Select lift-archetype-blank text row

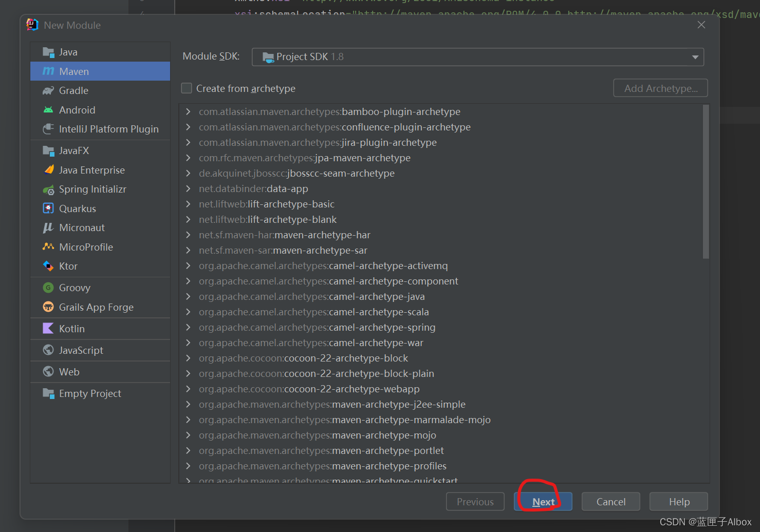(x=268, y=219)
